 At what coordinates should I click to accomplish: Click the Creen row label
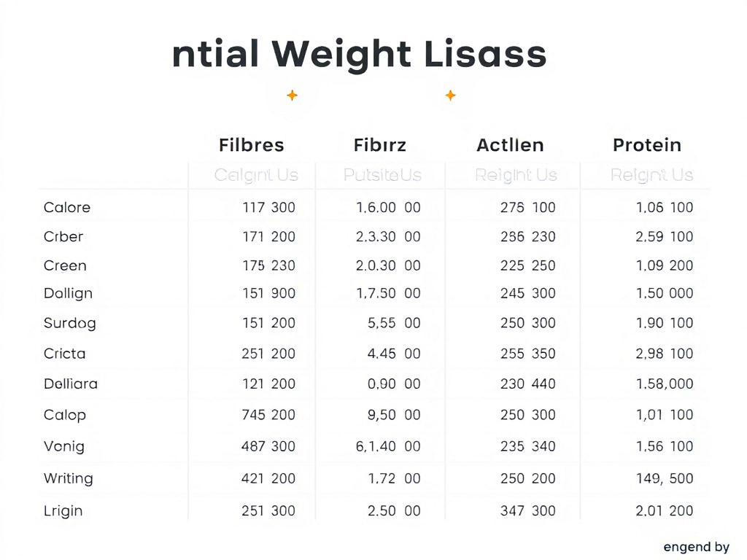(x=65, y=265)
